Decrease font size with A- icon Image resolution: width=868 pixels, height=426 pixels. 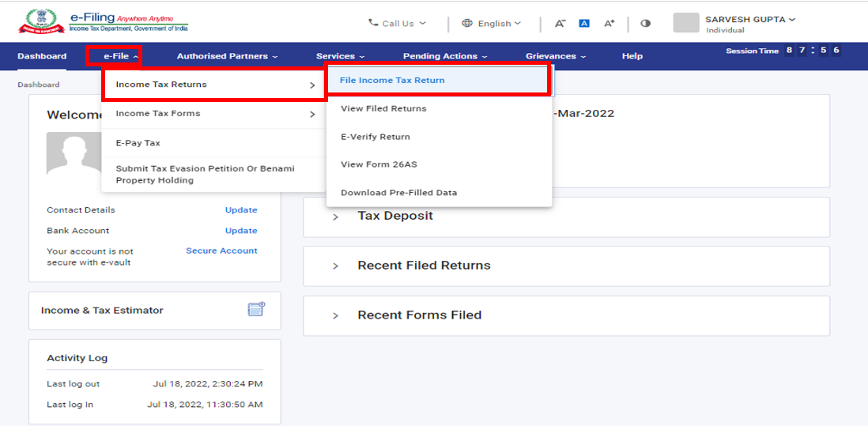(560, 23)
